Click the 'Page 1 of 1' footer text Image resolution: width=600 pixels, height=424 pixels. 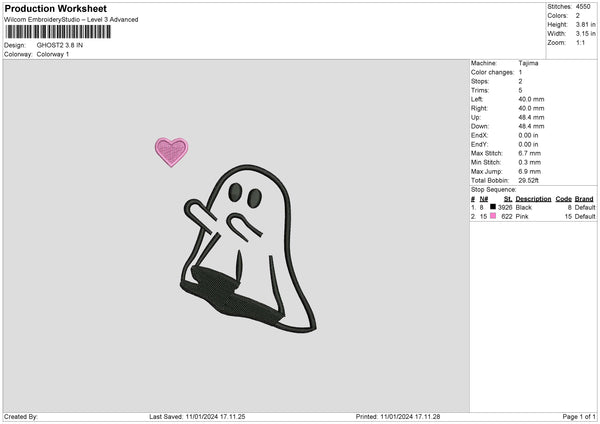pos(579,417)
